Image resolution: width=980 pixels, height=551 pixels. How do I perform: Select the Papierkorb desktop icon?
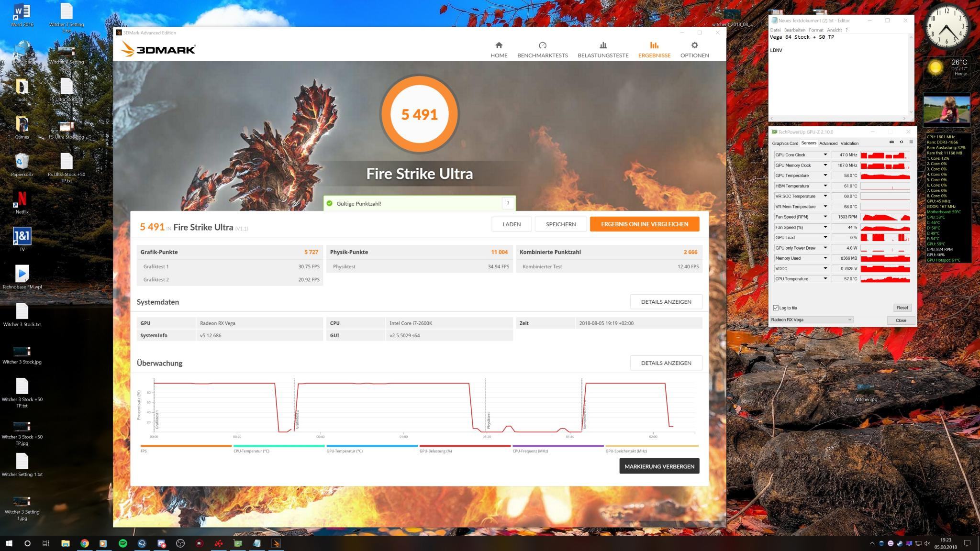point(22,165)
